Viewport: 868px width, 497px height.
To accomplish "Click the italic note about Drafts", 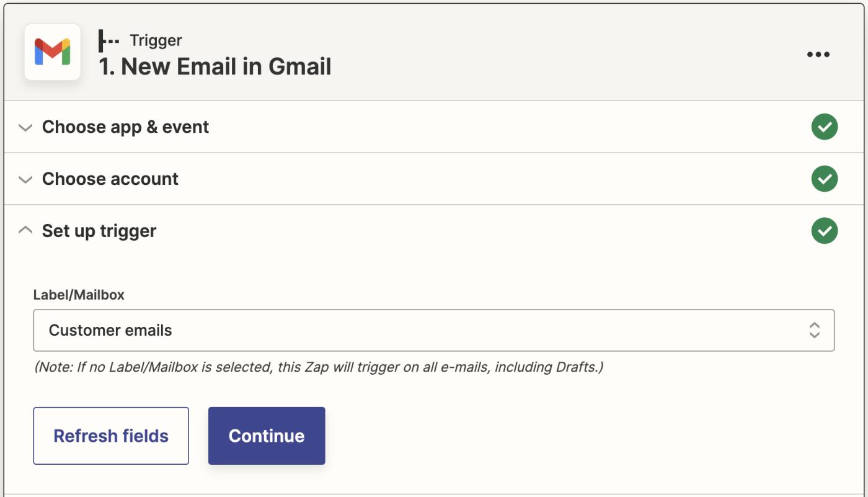I will click(318, 367).
